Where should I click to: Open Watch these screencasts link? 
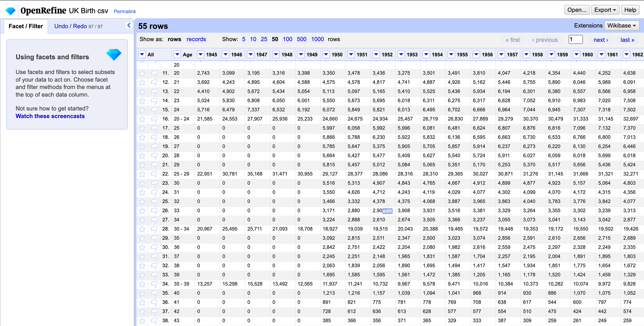pyautogui.click(x=50, y=116)
